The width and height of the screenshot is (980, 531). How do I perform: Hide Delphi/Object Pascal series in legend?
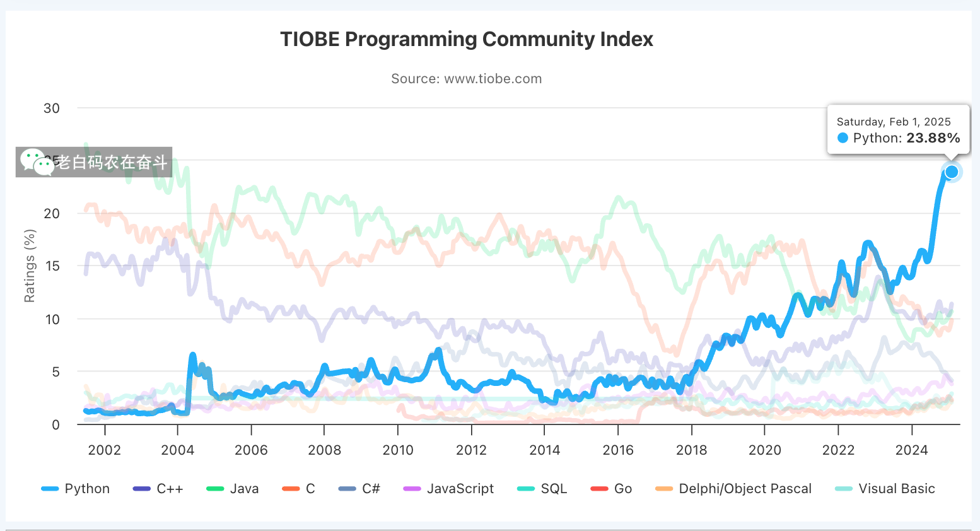(733, 489)
